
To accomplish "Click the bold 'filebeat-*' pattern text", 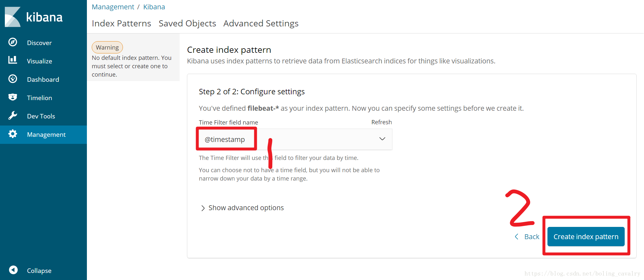I will [263, 108].
